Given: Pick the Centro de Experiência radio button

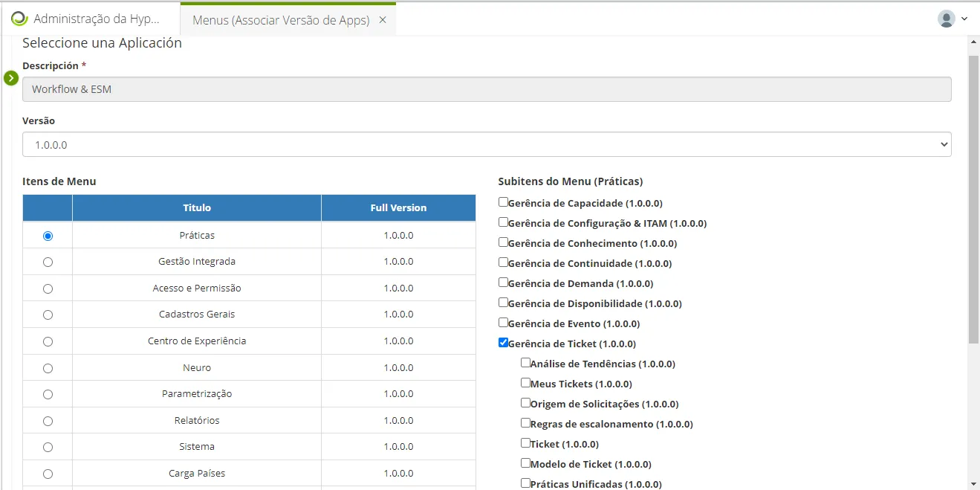Looking at the screenshot, I should (48, 341).
